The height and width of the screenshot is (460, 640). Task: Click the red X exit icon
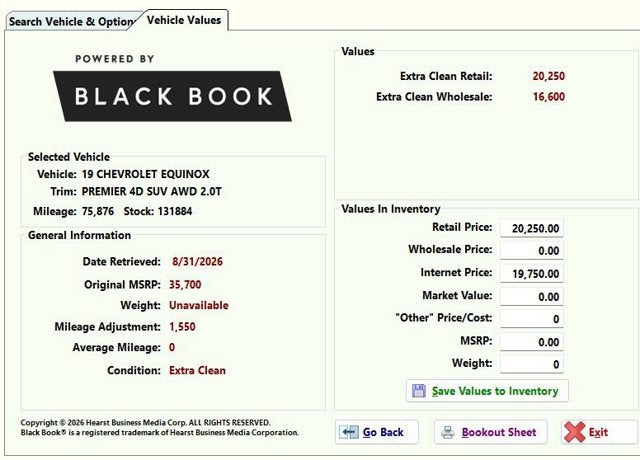(574, 432)
